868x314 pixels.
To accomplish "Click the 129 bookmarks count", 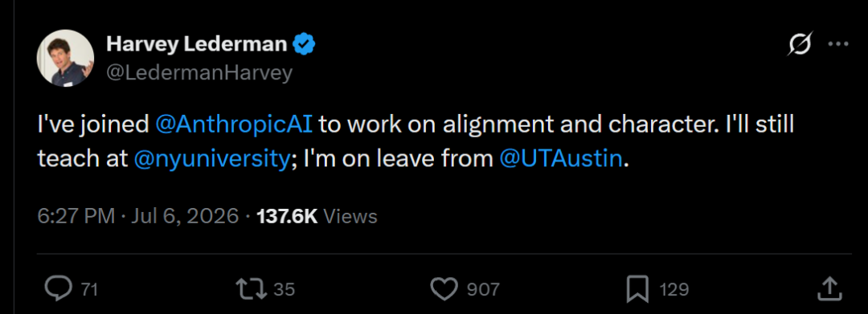I will 674,289.
